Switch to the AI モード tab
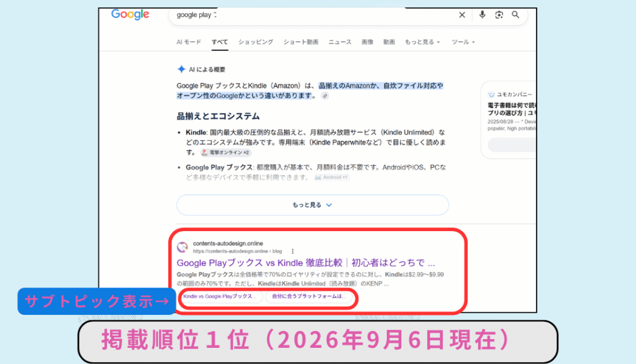The image size is (636, 364). tap(189, 42)
